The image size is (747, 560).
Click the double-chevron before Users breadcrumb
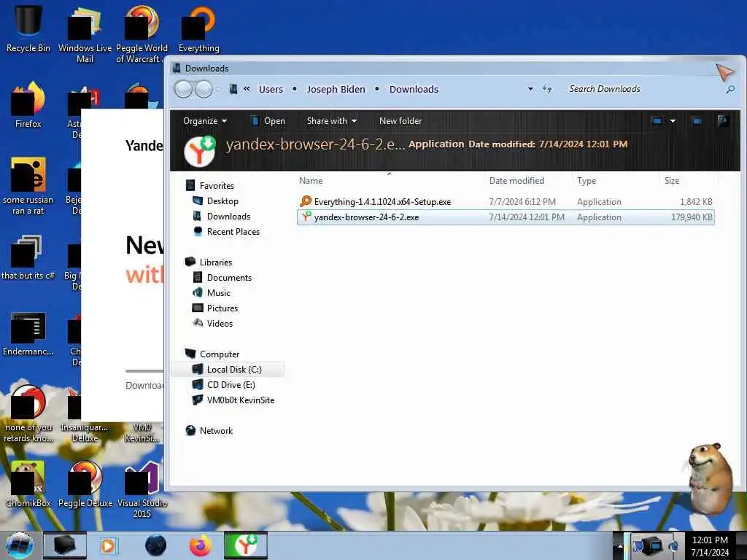click(247, 88)
